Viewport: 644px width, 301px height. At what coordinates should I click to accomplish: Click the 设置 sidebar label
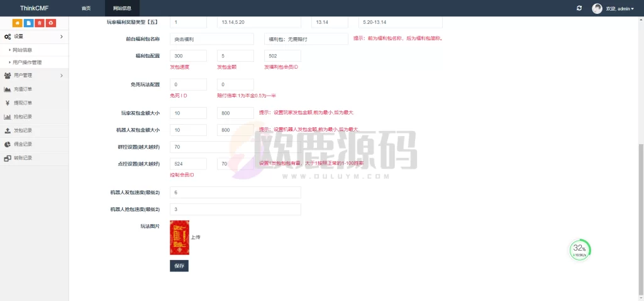(18, 37)
